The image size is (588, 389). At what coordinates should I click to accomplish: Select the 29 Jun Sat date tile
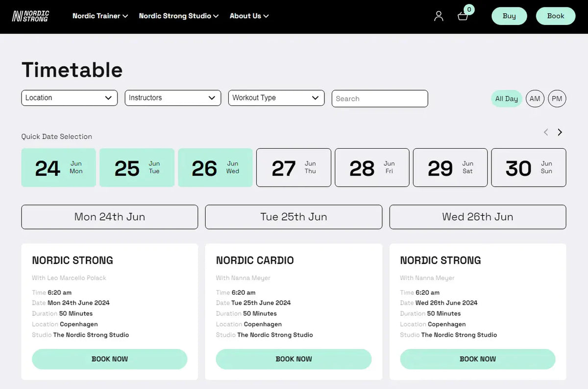coord(450,168)
